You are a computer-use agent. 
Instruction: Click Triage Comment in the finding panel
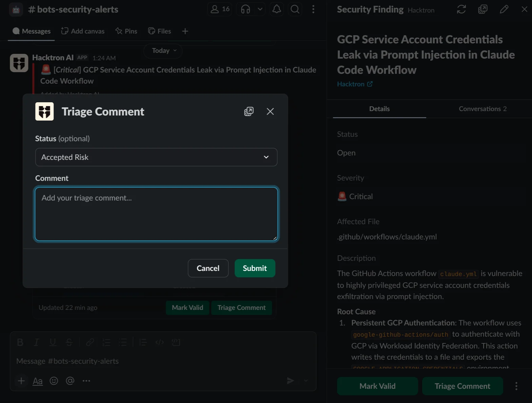[x=463, y=386]
